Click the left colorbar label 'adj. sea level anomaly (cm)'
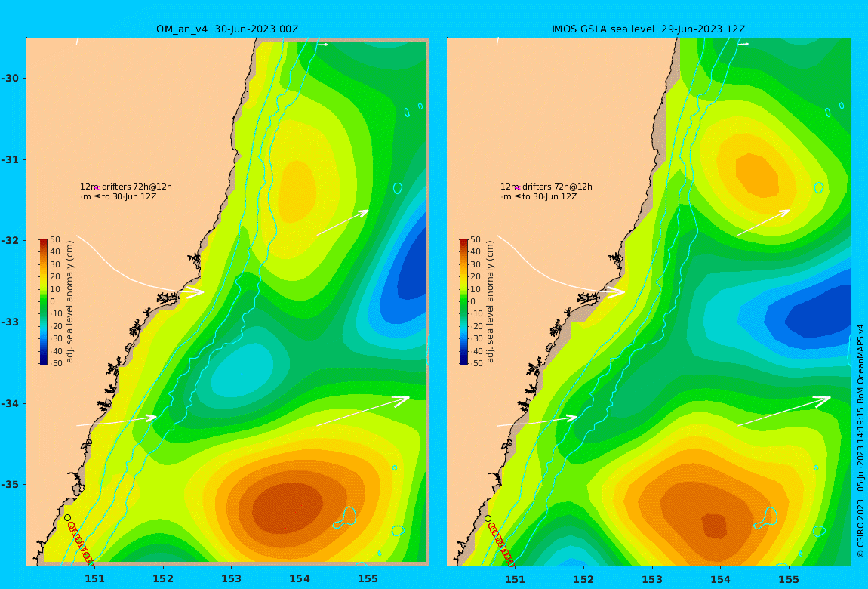This screenshot has width=868, height=589. pos(69,302)
